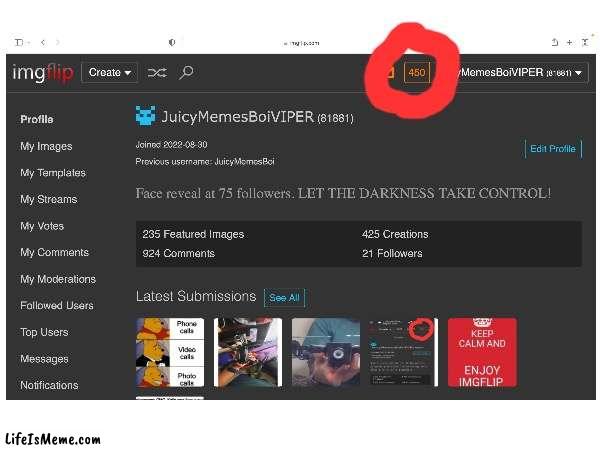The image size is (600, 450).
Task: Open My Comments page
Action: [55, 253]
